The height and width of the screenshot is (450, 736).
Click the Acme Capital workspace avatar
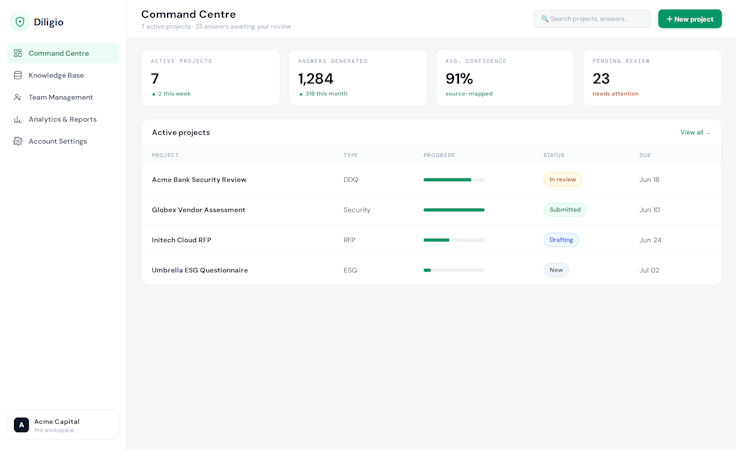[x=21, y=425]
